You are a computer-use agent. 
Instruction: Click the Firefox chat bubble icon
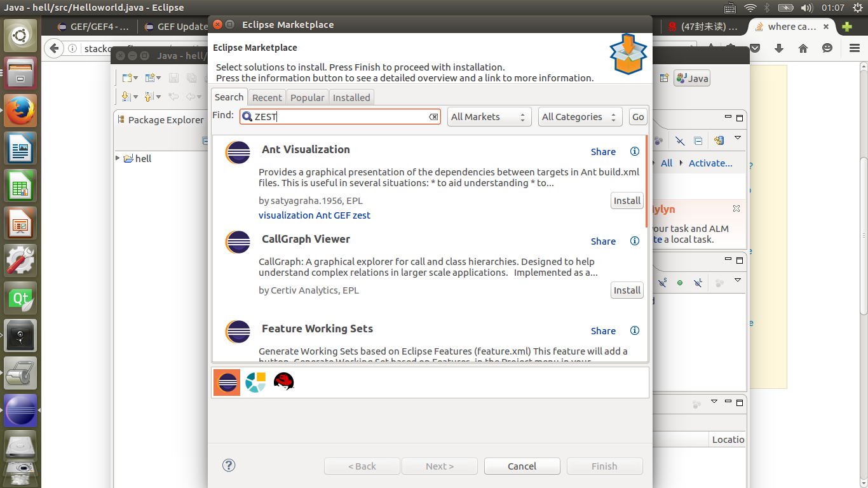tap(827, 48)
